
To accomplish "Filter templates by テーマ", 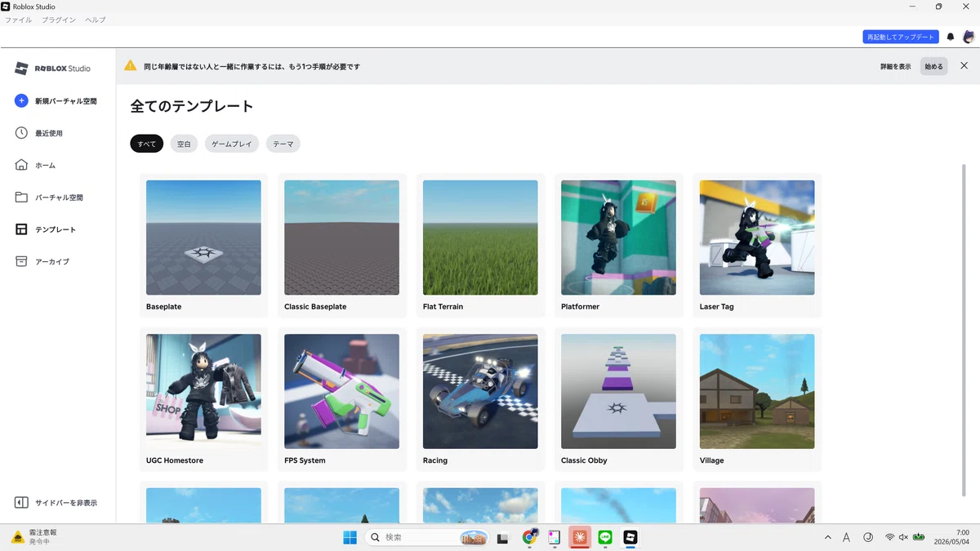I will point(283,144).
